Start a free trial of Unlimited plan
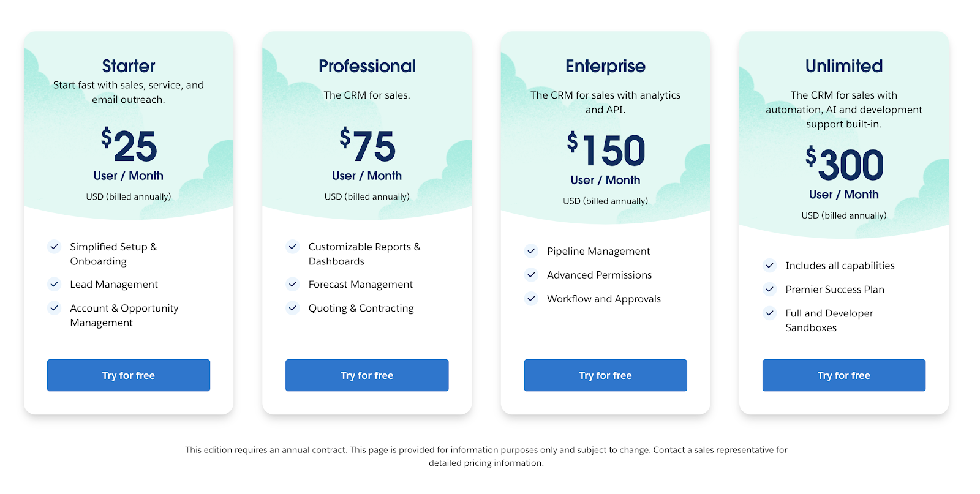The image size is (980, 494). 843,375
